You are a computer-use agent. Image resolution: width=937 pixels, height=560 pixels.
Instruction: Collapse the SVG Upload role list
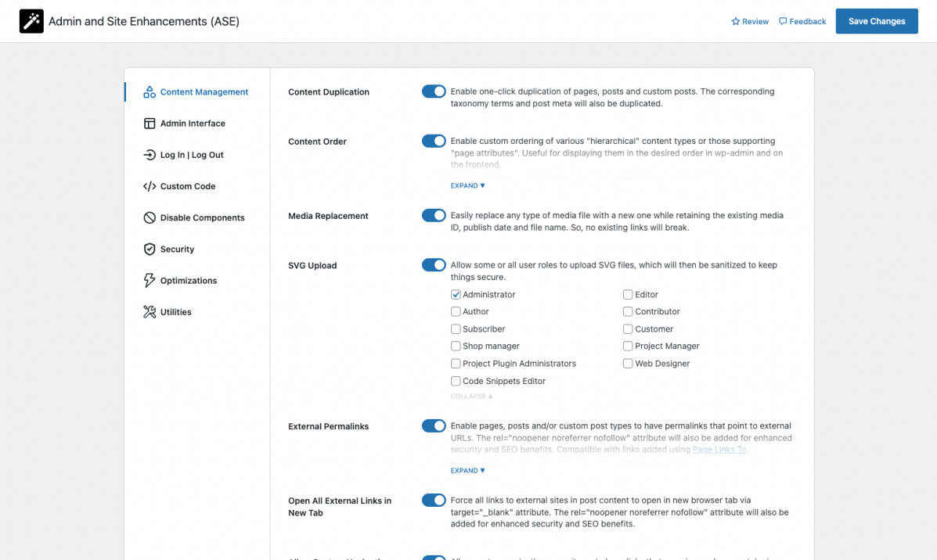(470, 396)
